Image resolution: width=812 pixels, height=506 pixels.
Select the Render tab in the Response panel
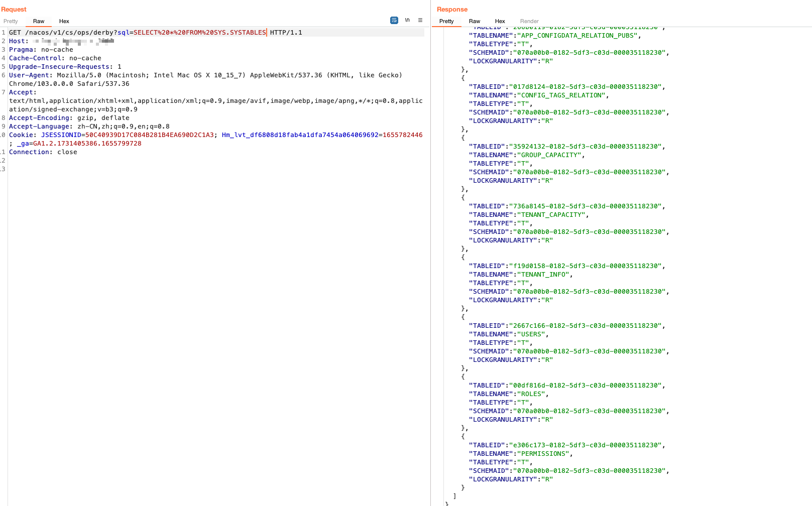[x=529, y=21]
